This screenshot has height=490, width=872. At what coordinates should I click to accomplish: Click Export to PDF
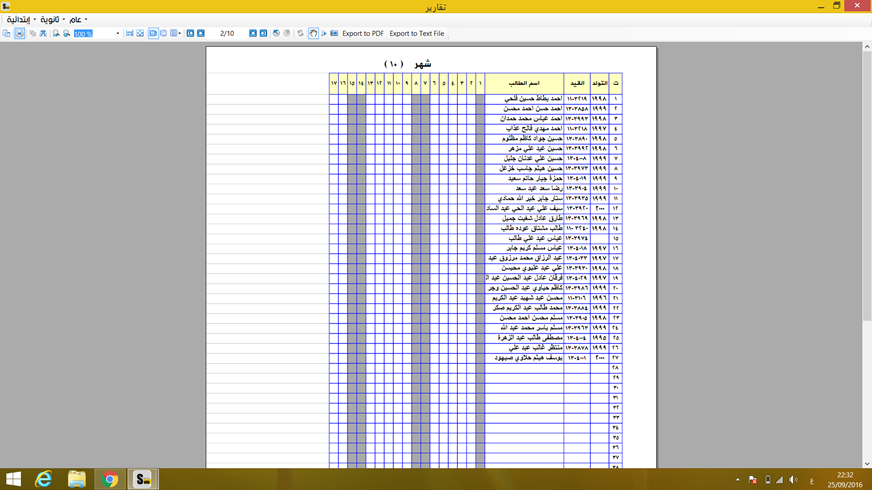click(x=362, y=33)
